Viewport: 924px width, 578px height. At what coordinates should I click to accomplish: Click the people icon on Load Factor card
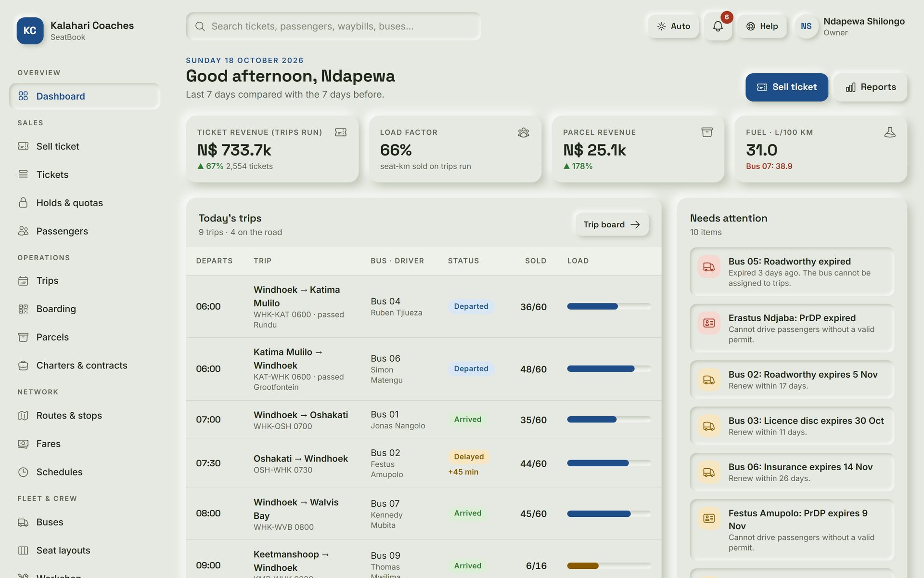click(524, 132)
